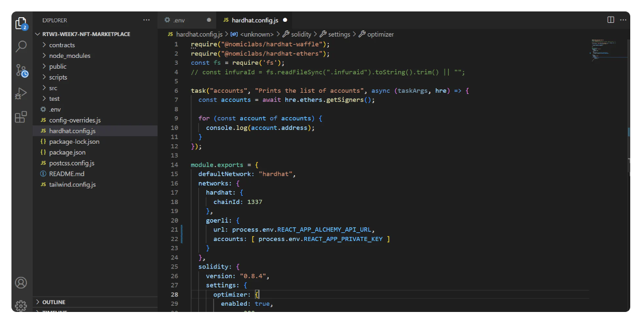Viewport: 644px width, 332px height.
Task: Click the gear icon beside .env file row
Action: 43,109
